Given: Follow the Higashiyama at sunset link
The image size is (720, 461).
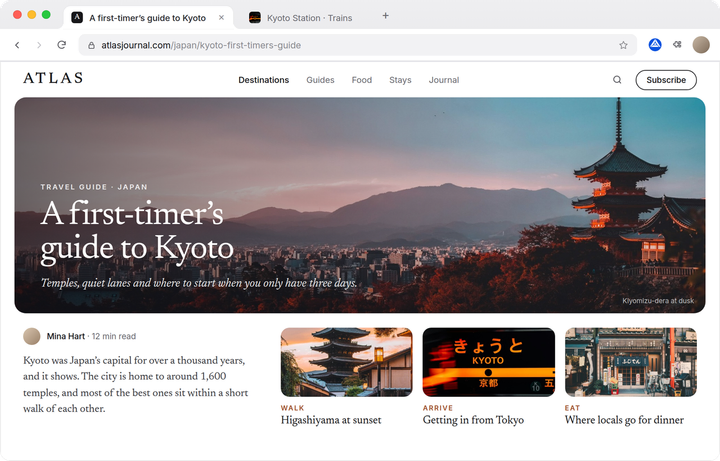Looking at the screenshot, I should [x=331, y=420].
